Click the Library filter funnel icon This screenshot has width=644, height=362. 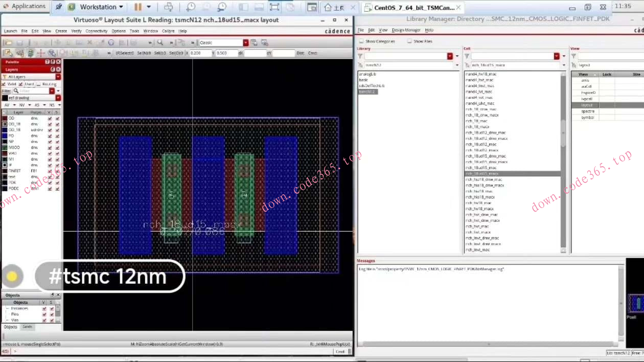click(360, 56)
